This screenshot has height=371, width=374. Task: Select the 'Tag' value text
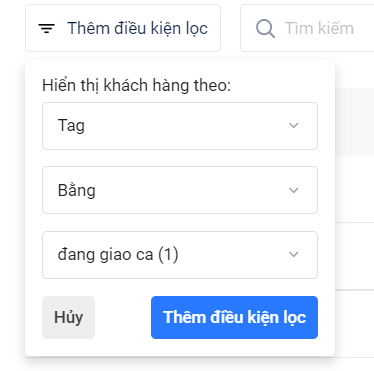(x=71, y=126)
